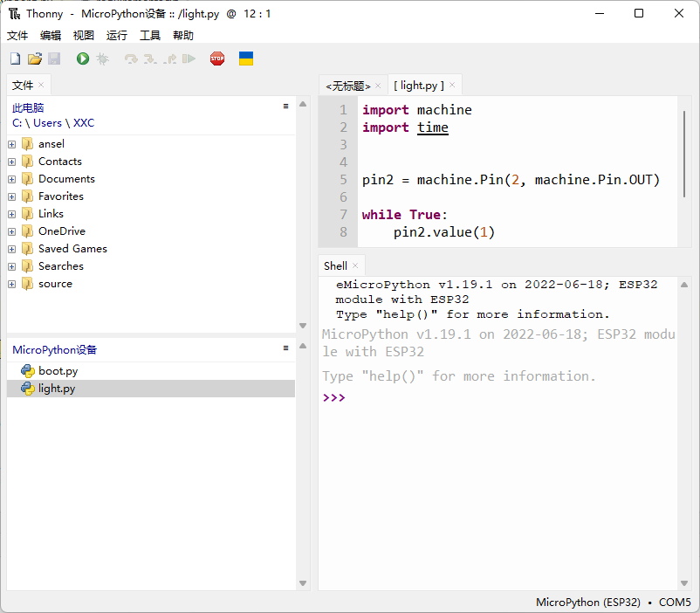Click the Open file folder icon
Screen dimensions: 700x613
35,59
